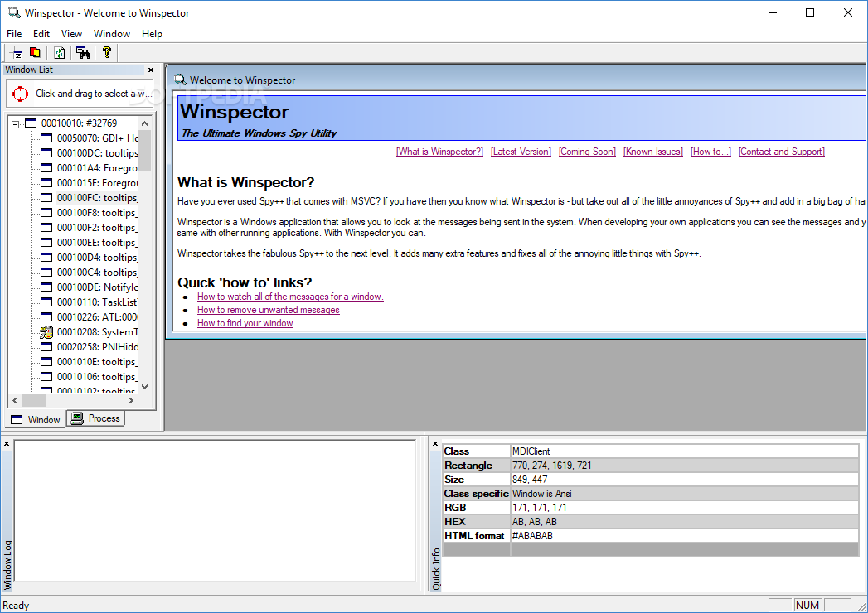Select tree item 00010110: TaskList

point(97,302)
